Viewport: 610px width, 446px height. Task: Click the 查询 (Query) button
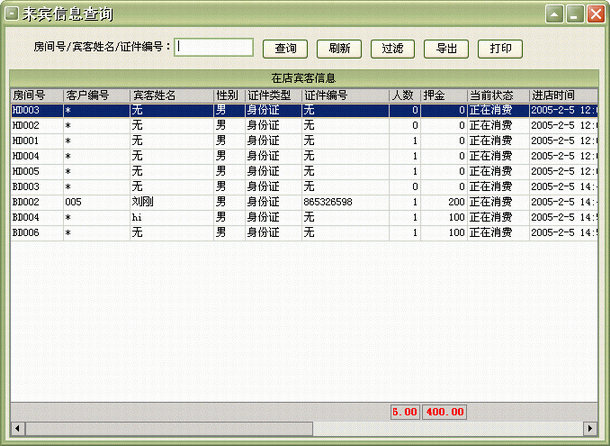[x=285, y=48]
